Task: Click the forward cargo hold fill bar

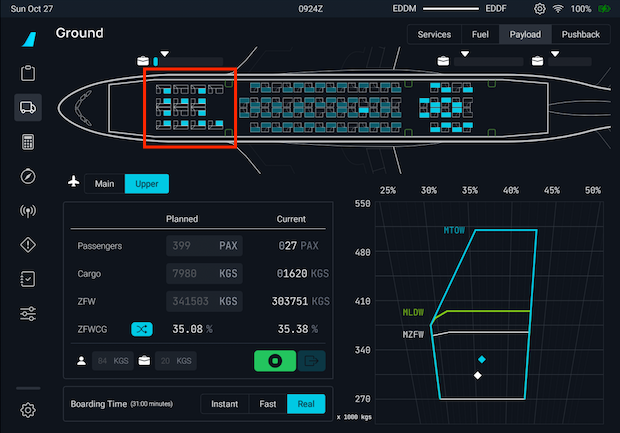Action: pos(187,61)
